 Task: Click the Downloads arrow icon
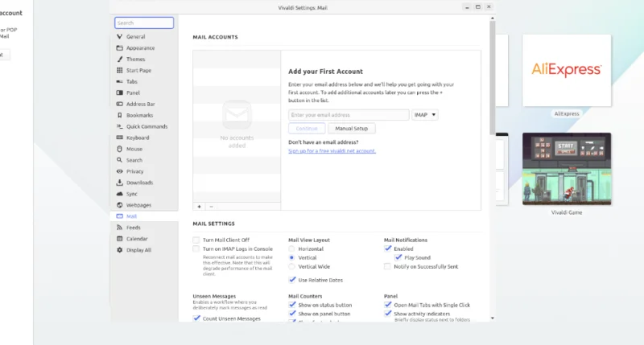point(119,183)
